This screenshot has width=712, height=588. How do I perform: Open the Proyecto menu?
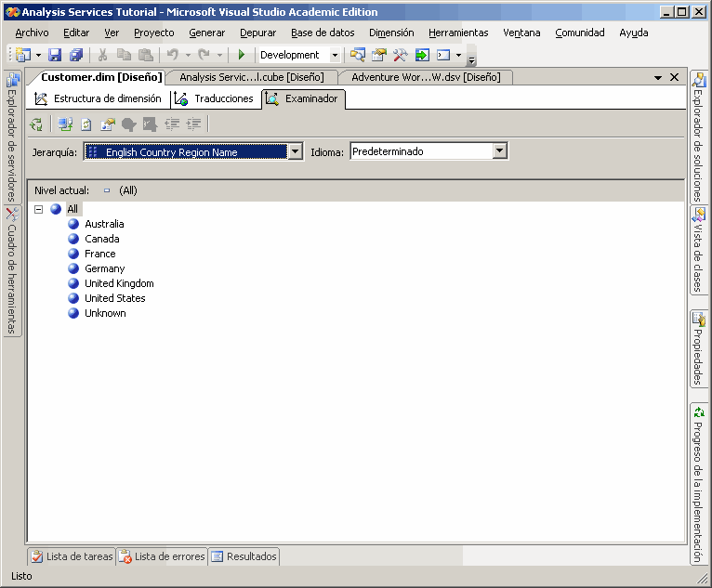pyautogui.click(x=154, y=33)
